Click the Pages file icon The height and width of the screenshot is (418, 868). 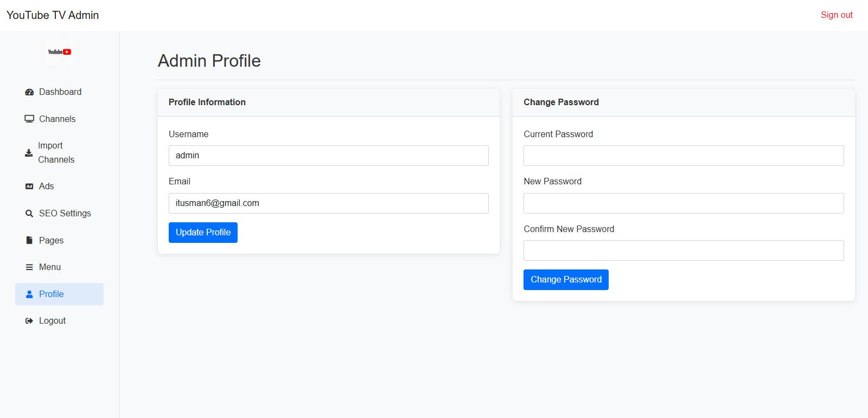(x=29, y=240)
